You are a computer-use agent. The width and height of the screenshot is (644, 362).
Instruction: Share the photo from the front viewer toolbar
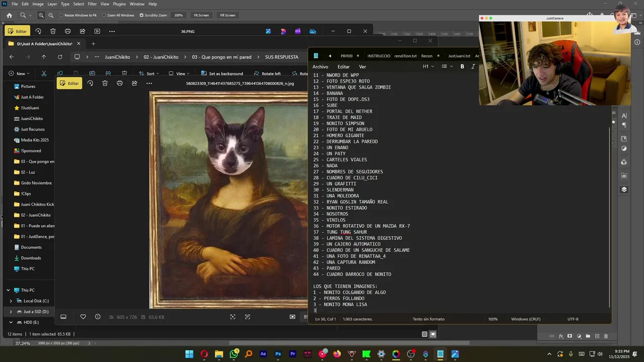pos(134,83)
